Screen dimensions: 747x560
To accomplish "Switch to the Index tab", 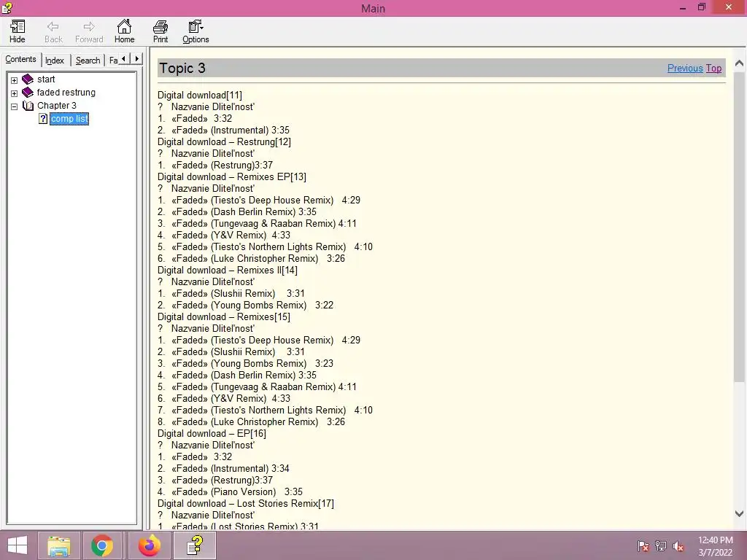I will 55,61.
